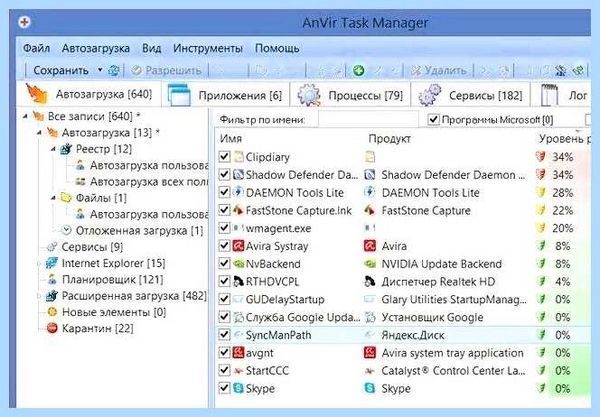Click the Файлы folder icon
Image resolution: width=600 pixels, height=417 pixels.
coord(67,197)
